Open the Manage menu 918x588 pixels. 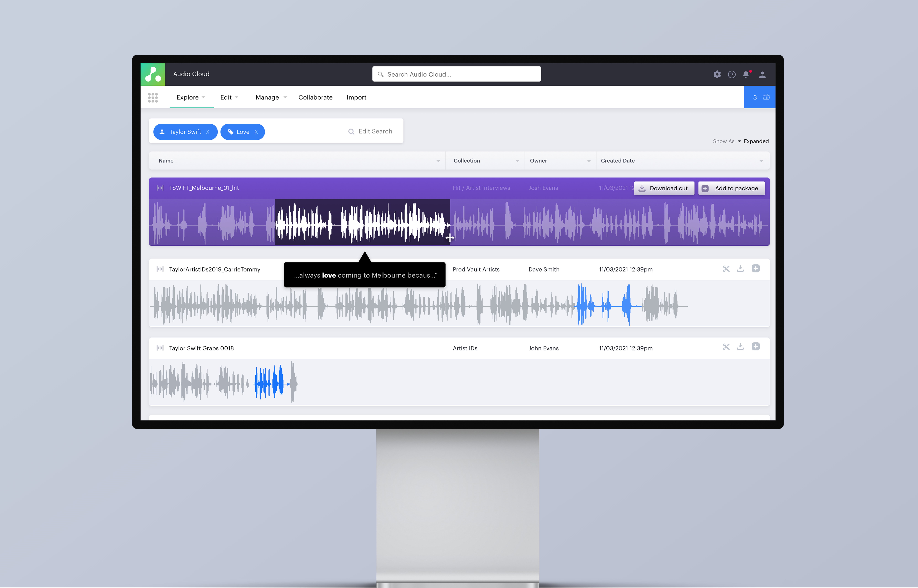pyautogui.click(x=271, y=97)
